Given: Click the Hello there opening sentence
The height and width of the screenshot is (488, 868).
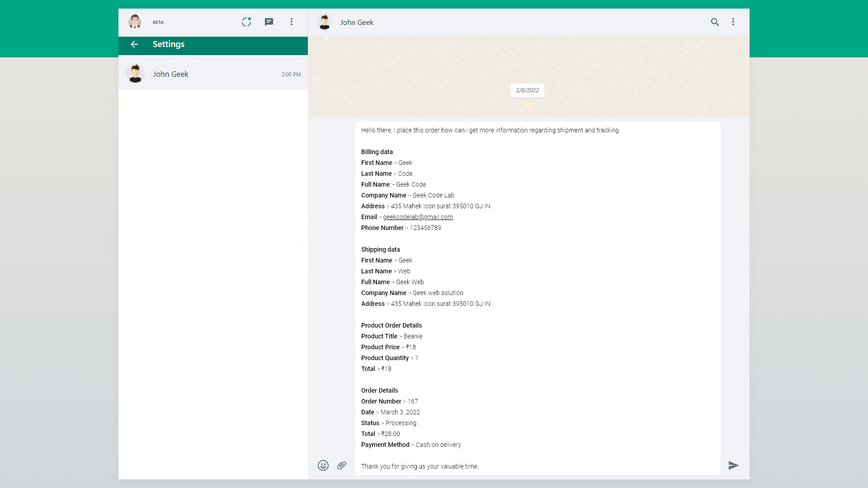Looking at the screenshot, I should pos(491,130).
